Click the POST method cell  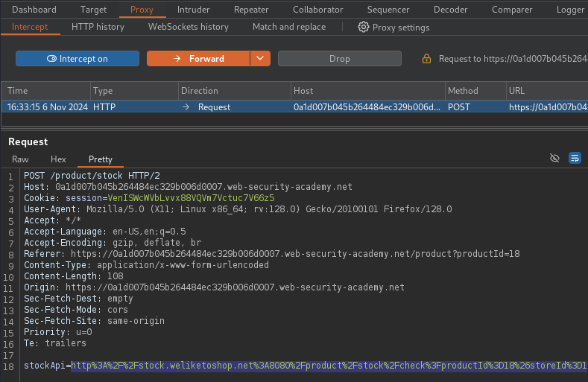(459, 107)
